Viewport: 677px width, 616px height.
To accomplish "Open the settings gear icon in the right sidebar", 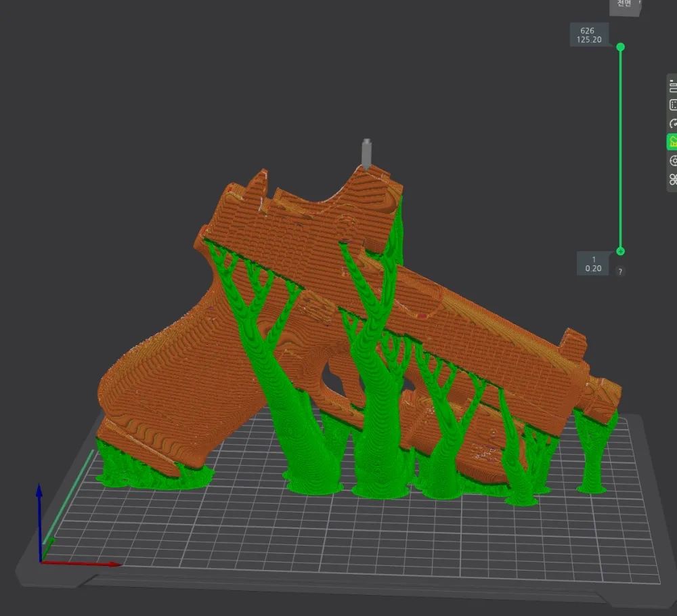I will (673, 161).
